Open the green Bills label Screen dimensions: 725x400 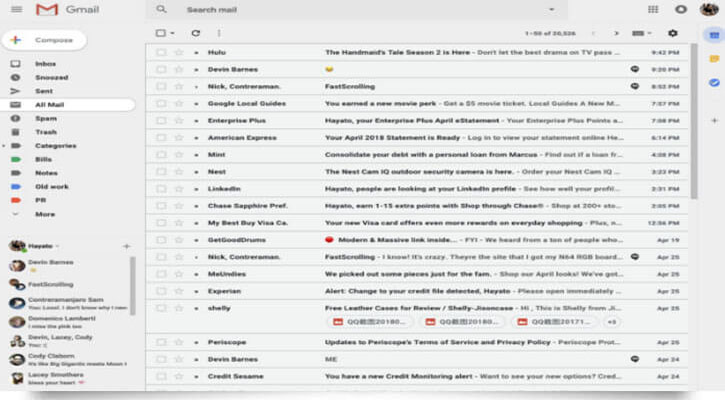tap(43, 160)
